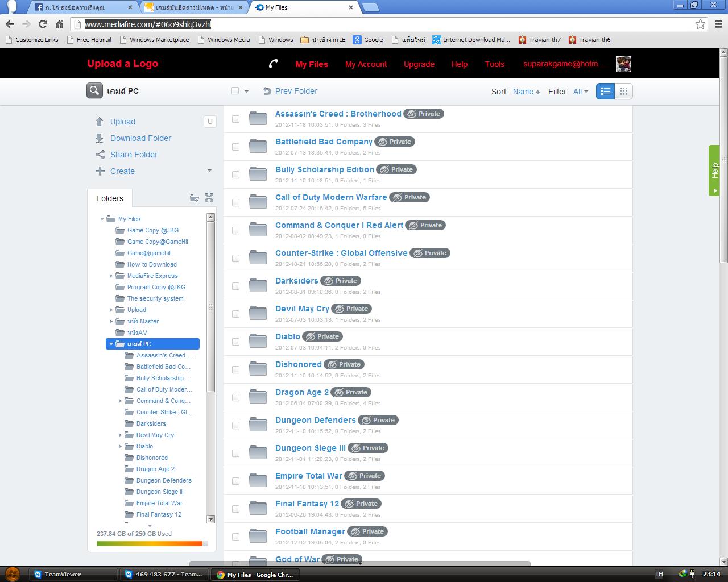728x582 pixels.
Task: Check the Call of Duty Modern Warfare checkbox
Action: click(x=235, y=202)
